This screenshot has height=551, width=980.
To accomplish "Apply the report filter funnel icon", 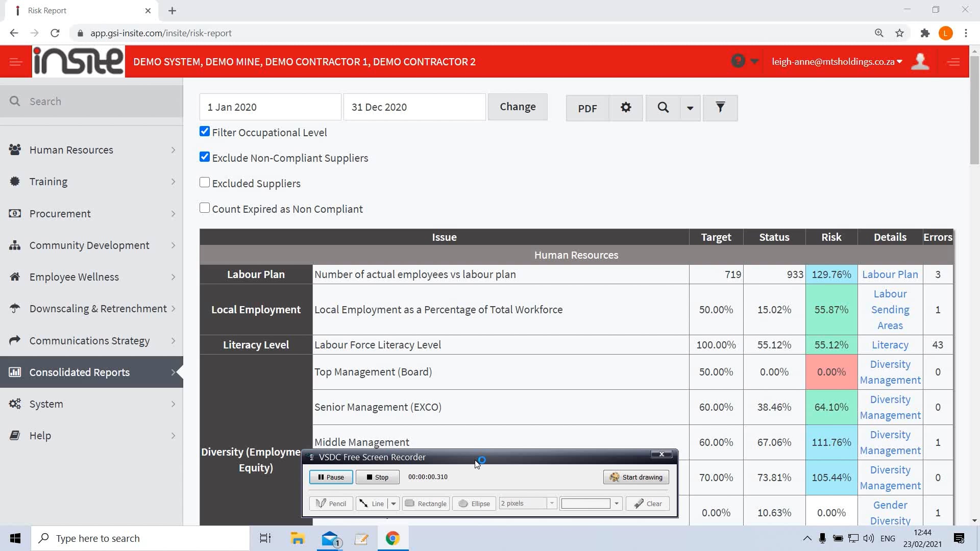I will click(x=720, y=108).
